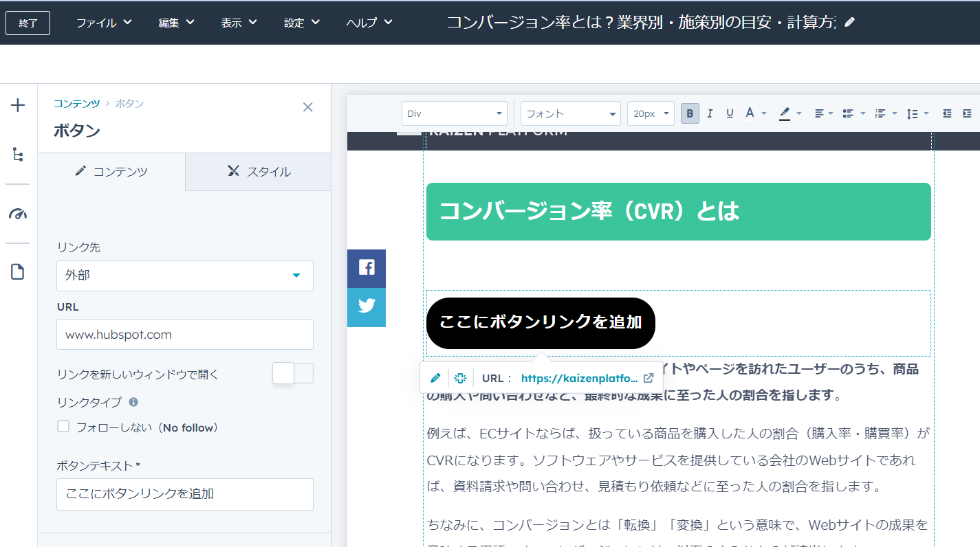Open the URL in new tab via external-link icon

[647, 377]
